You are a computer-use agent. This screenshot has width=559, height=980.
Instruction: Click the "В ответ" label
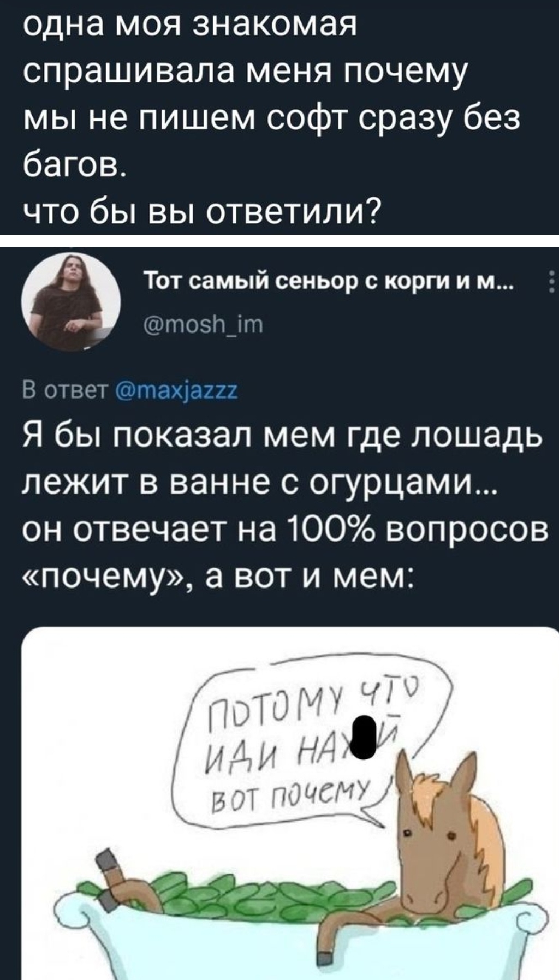coord(67,391)
